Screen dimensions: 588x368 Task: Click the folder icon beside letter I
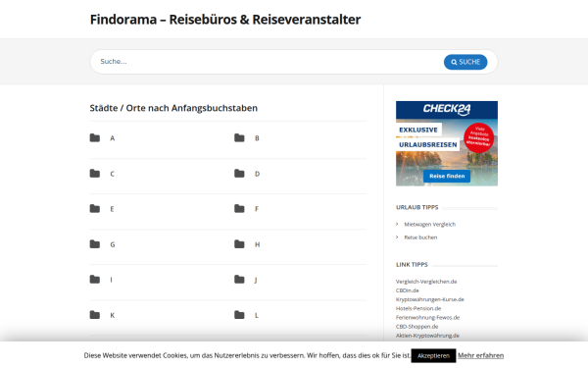(95, 280)
